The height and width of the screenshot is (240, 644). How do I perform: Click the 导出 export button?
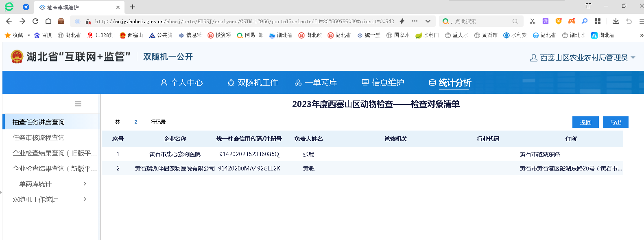click(x=616, y=122)
